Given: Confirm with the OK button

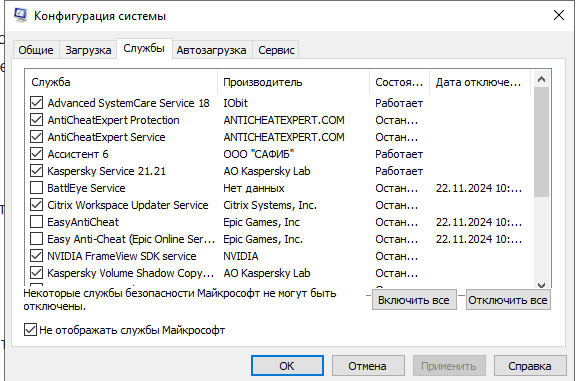Looking at the screenshot, I should (287, 366).
